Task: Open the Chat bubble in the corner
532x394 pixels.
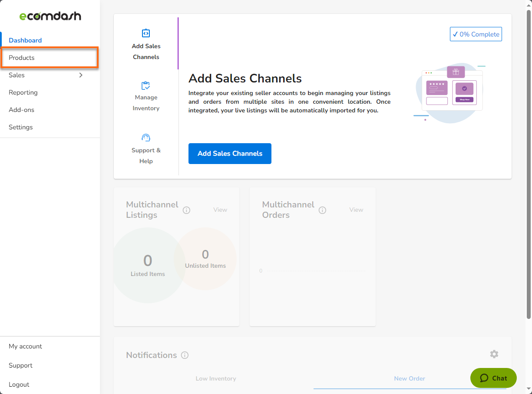Action: click(x=493, y=378)
